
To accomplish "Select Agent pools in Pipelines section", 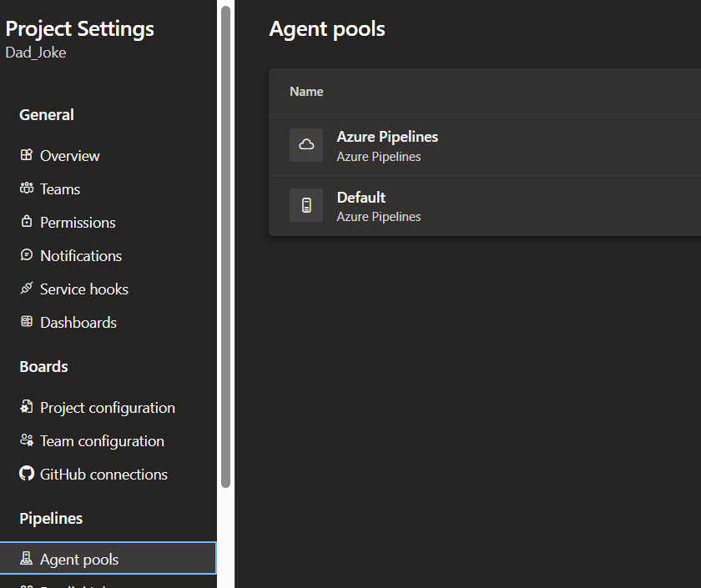I will (79, 560).
